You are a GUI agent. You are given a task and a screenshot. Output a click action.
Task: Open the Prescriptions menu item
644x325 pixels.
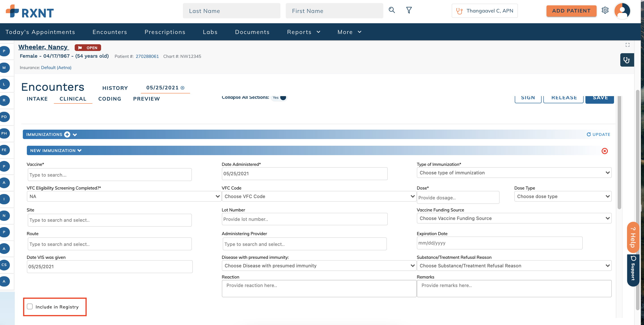click(165, 32)
